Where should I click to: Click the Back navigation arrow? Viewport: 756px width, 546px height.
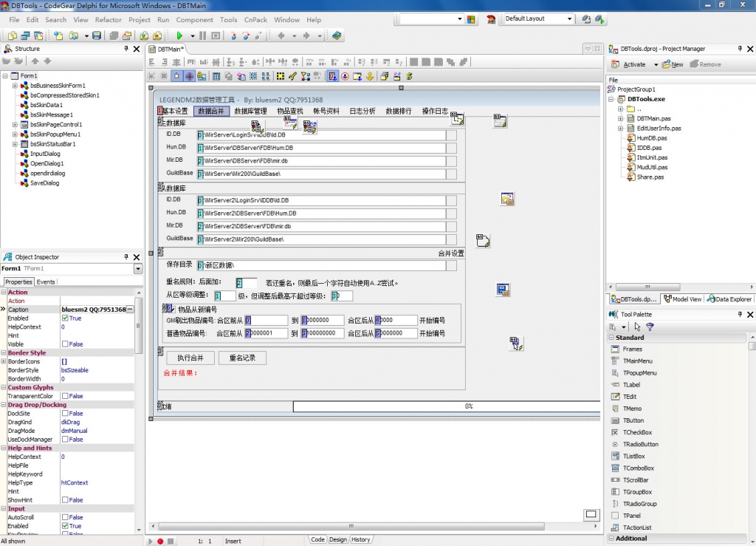[281, 35]
